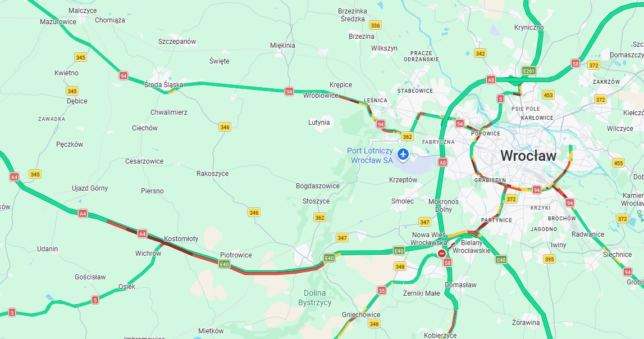Click the 395 road marker near Iwiny
Screen dimensions: 644x339
[x=549, y=259]
